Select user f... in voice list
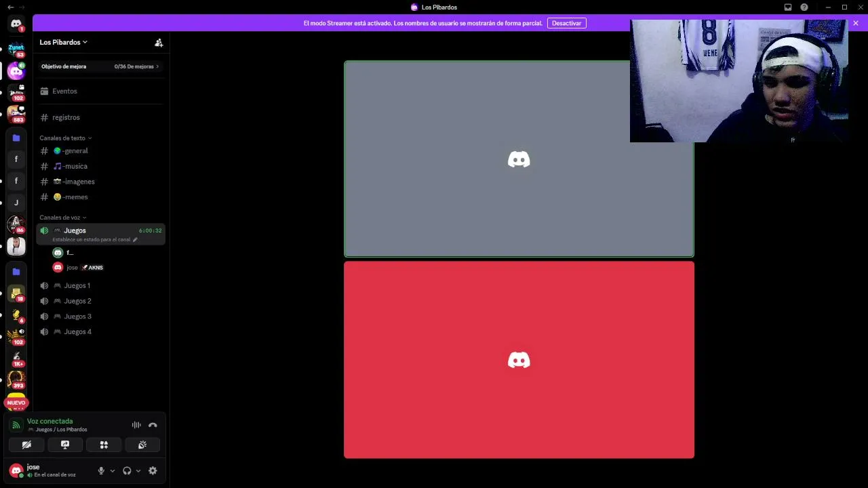868x488 pixels. tap(107, 253)
